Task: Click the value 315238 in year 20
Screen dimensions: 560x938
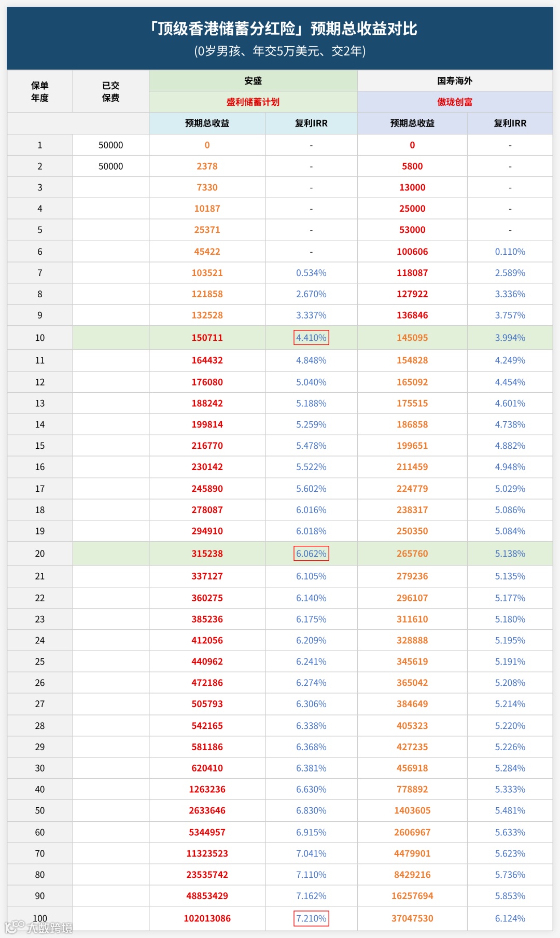Action: tap(207, 555)
